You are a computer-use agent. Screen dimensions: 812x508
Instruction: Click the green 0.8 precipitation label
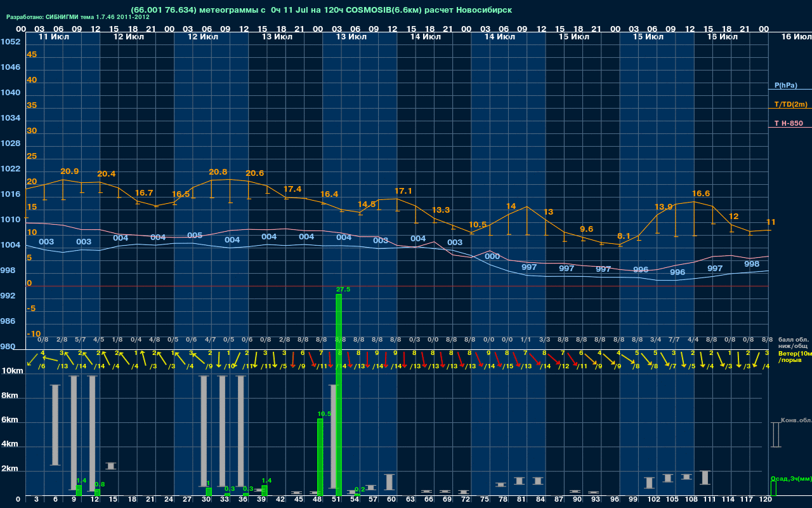[x=100, y=485]
